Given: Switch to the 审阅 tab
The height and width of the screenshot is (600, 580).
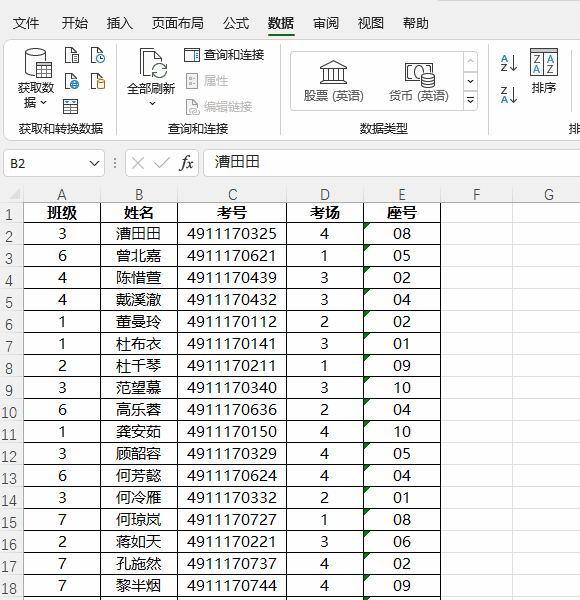Looking at the screenshot, I should tap(326, 23).
